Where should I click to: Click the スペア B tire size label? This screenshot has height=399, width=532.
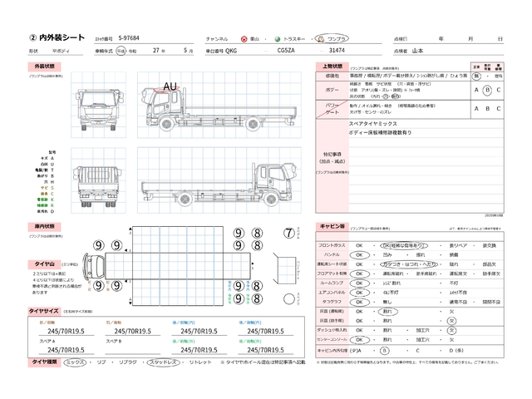coord(114,341)
